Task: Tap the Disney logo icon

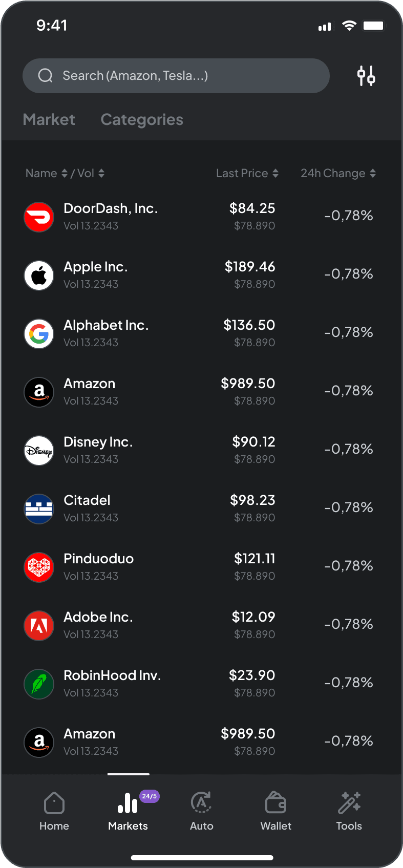Action: [39, 450]
